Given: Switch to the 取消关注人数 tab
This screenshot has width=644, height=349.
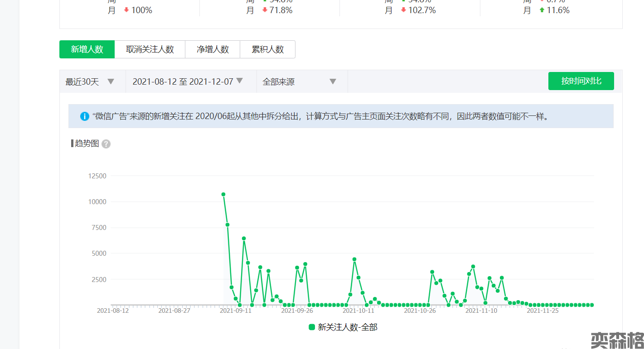Looking at the screenshot, I should [x=150, y=49].
